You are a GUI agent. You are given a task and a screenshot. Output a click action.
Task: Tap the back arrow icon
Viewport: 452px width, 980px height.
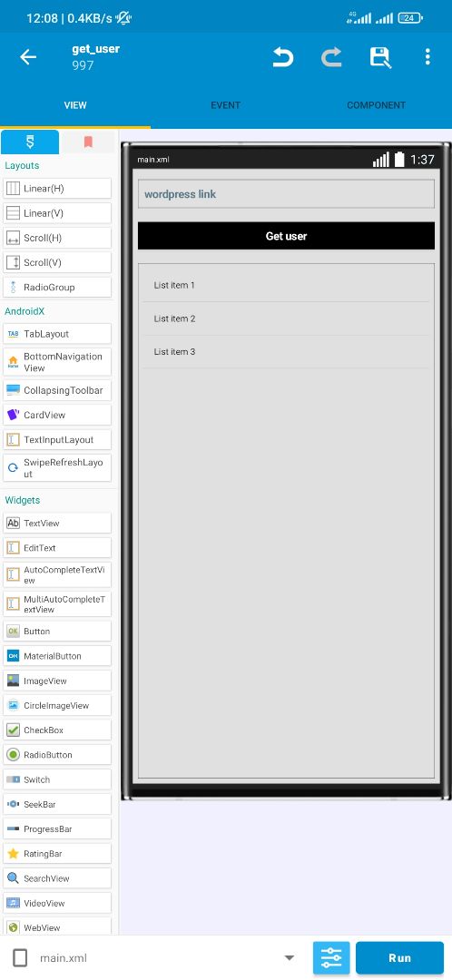[x=28, y=57]
